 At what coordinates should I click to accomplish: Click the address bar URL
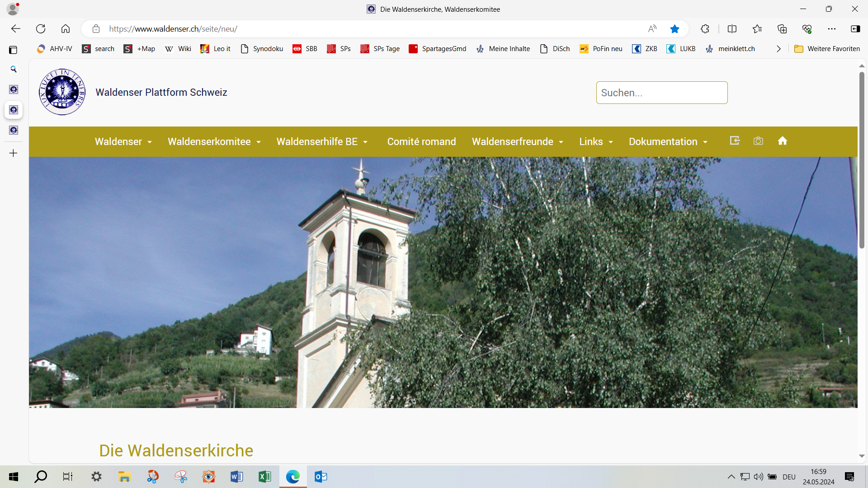click(x=173, y=29)
